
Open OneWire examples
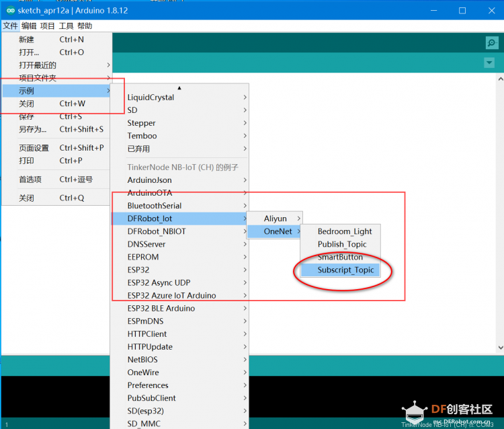179,373
